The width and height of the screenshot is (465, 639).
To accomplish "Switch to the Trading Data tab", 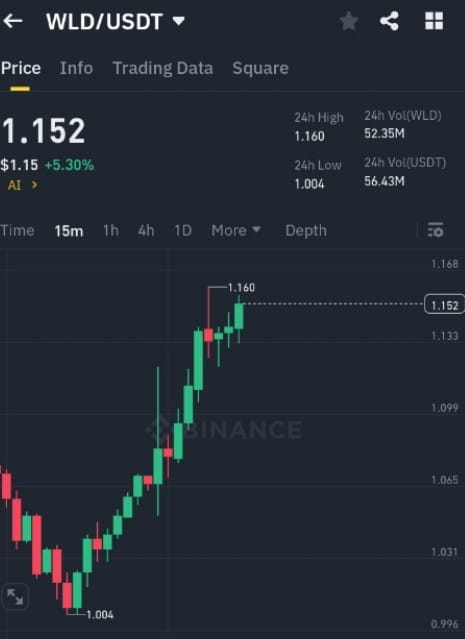I will (x=163, y=68).
